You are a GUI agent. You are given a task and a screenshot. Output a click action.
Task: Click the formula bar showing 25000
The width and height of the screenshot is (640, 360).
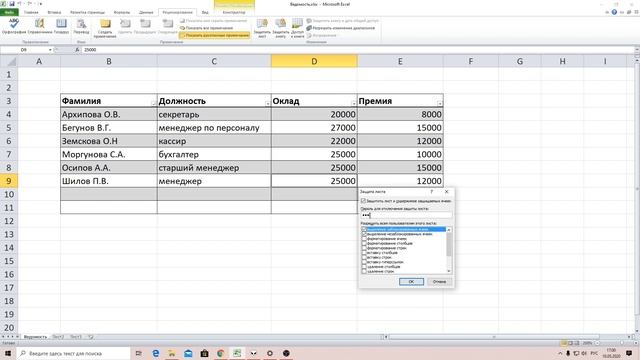(x=358, y=50)
